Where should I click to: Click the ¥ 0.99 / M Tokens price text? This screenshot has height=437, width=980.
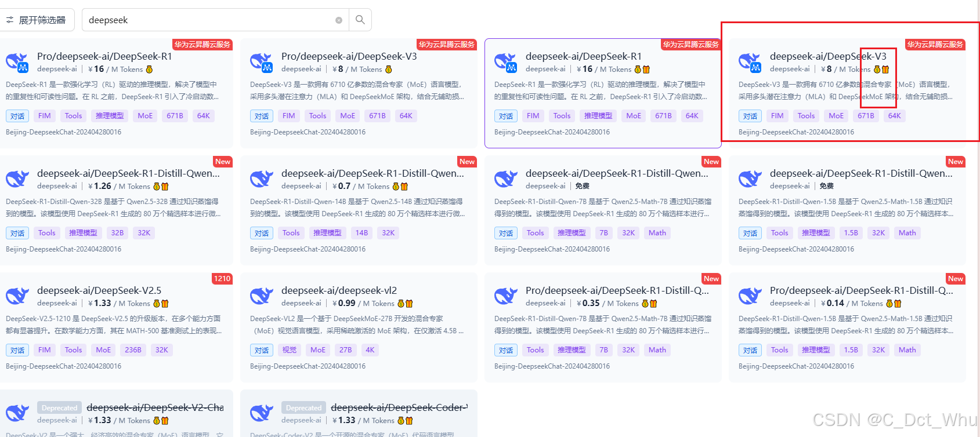click(x=363, y=303)
